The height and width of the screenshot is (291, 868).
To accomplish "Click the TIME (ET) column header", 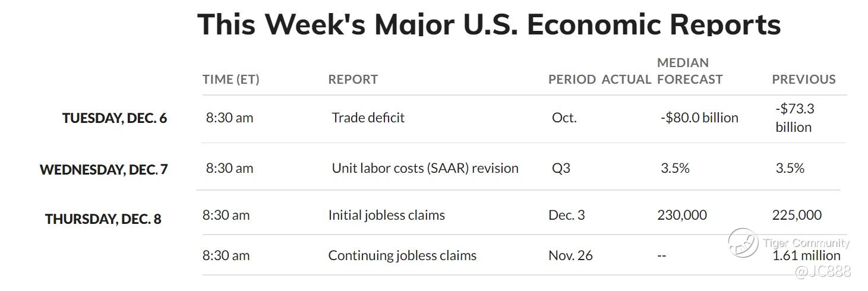I will [x=231, y=79].
